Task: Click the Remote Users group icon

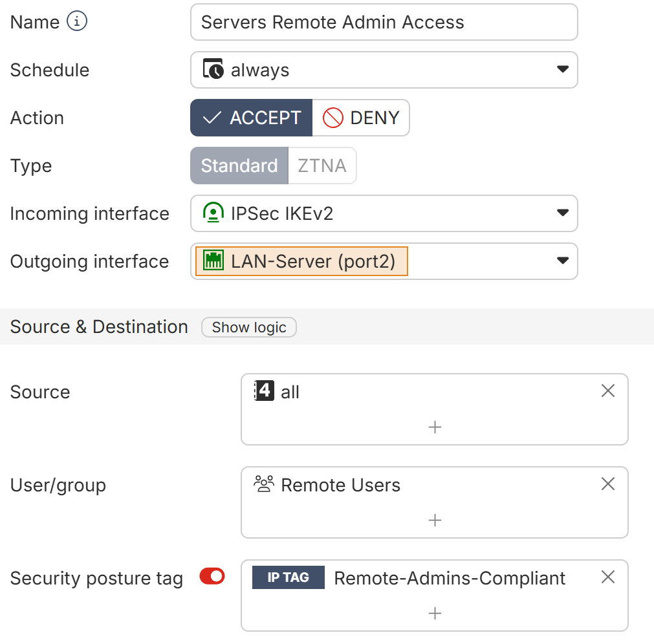Action: [x=263, y=484]
